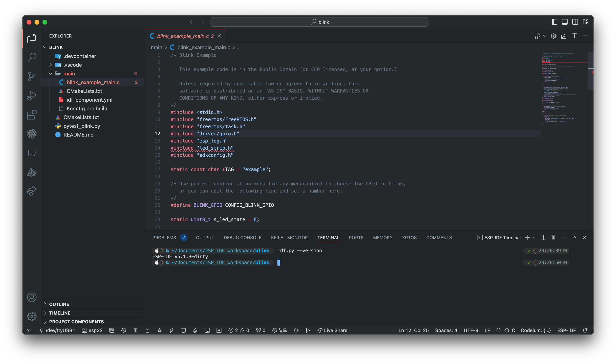Open the Extensions view

32,115
